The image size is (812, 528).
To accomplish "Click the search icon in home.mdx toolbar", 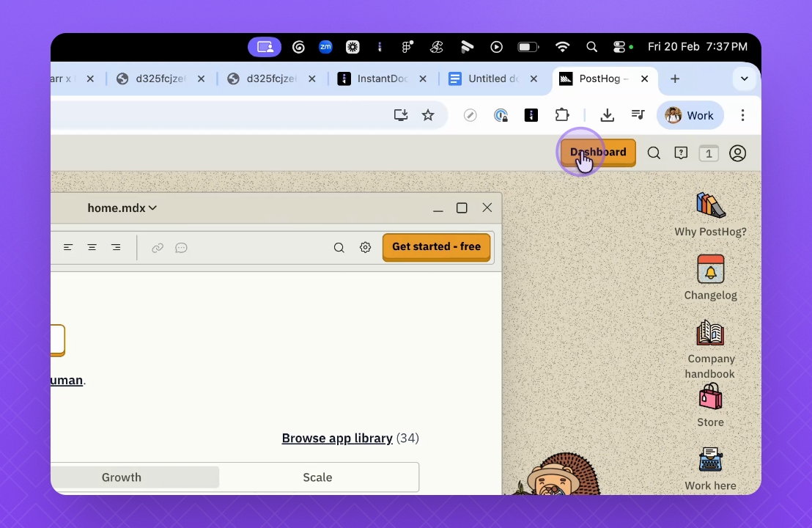I will 339,248.
